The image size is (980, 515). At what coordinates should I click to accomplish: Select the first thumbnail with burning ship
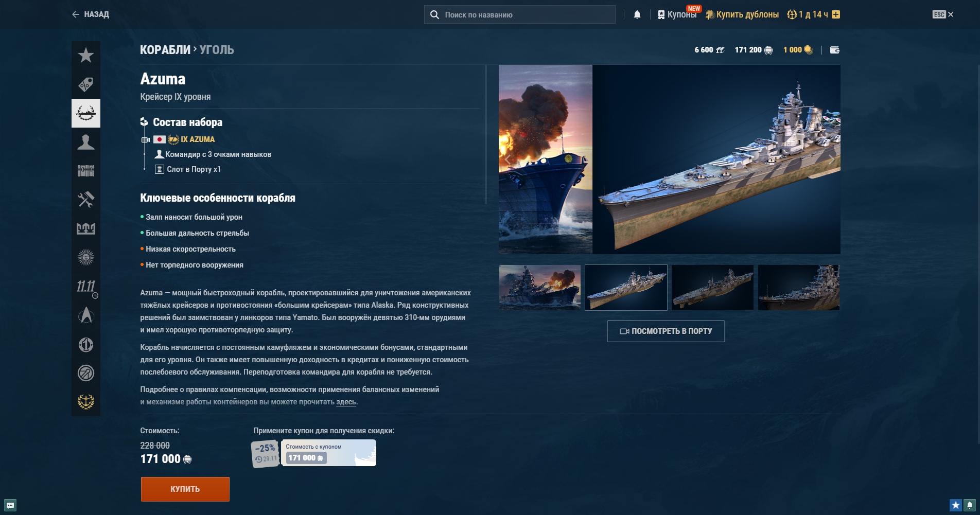540,288
